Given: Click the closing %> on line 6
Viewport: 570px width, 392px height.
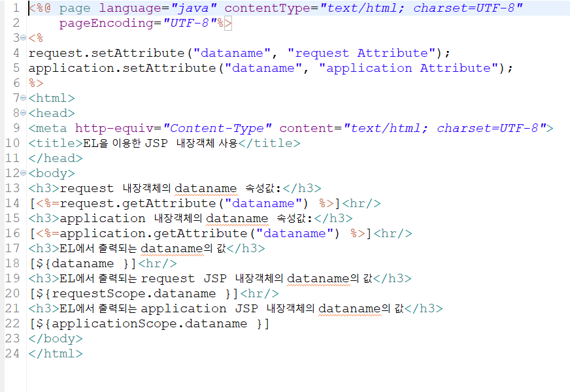Looking at the screenshot, I should [36, 83].
